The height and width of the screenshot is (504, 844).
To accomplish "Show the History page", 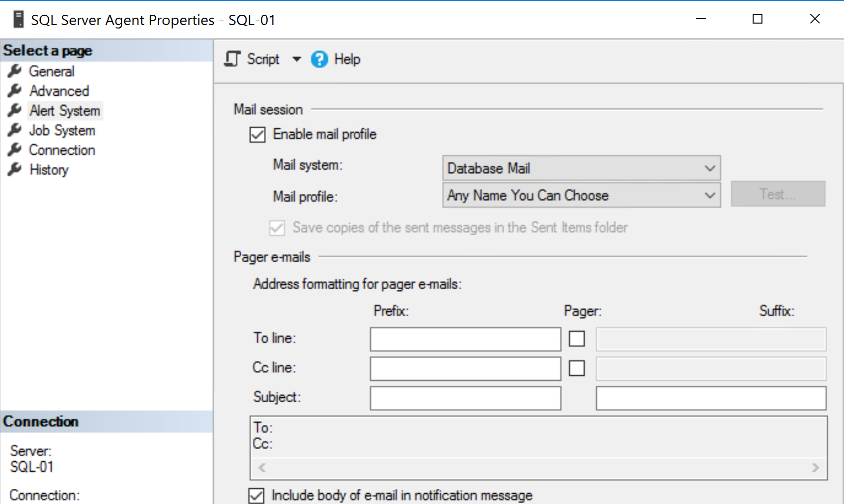I will (49, 169).
